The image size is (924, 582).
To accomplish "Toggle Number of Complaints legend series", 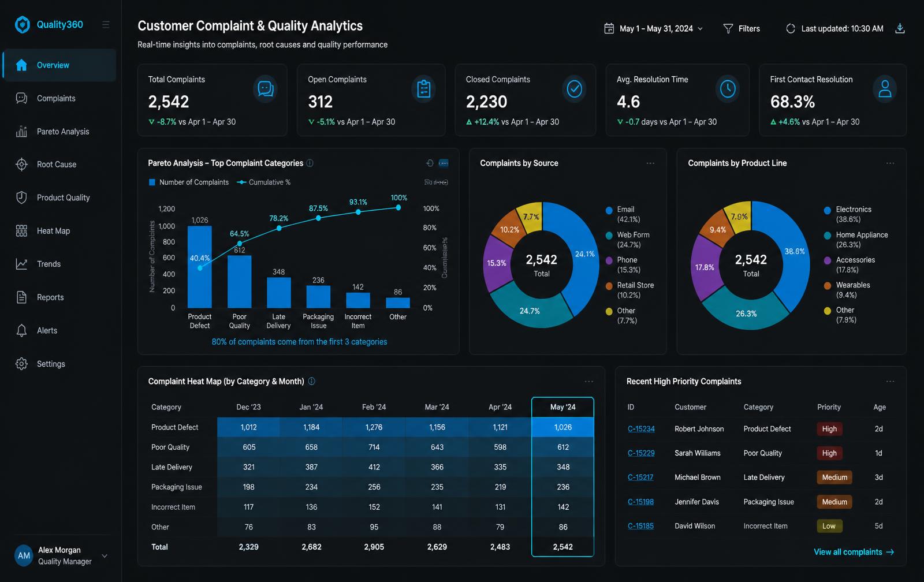I will pos(189,182).
